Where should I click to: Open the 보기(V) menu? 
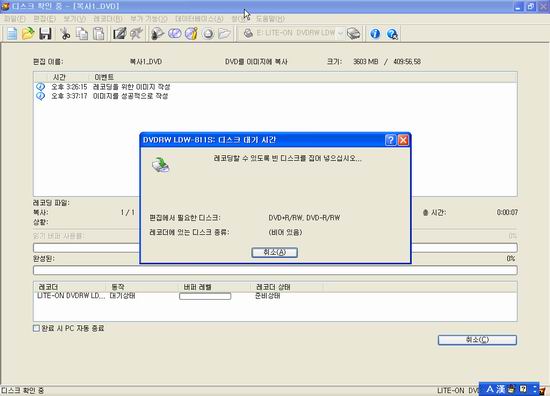coord(74,19)
